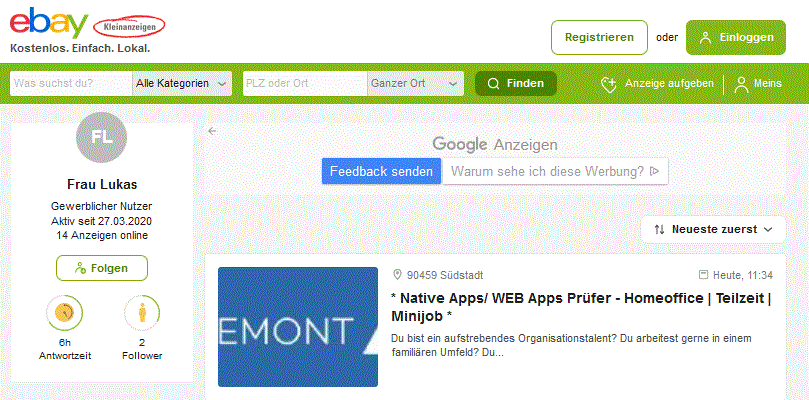Image resolution: width=809 pixels, height=400 pixels.
Task: Click the EMONT listing thumbnail image
Action: [298, 327]
